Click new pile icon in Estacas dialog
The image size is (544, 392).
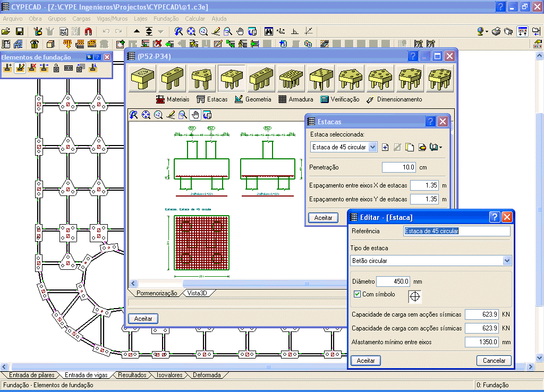coord(385,147)
